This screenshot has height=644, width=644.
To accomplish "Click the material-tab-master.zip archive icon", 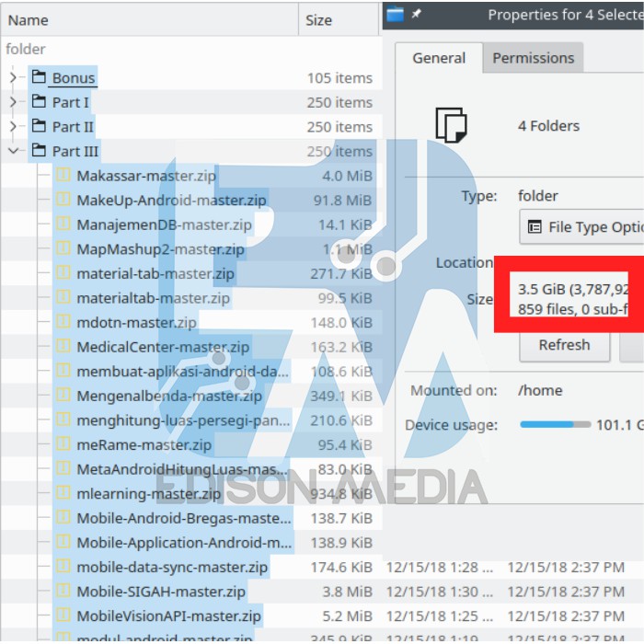I will click(x=63, y=272).
